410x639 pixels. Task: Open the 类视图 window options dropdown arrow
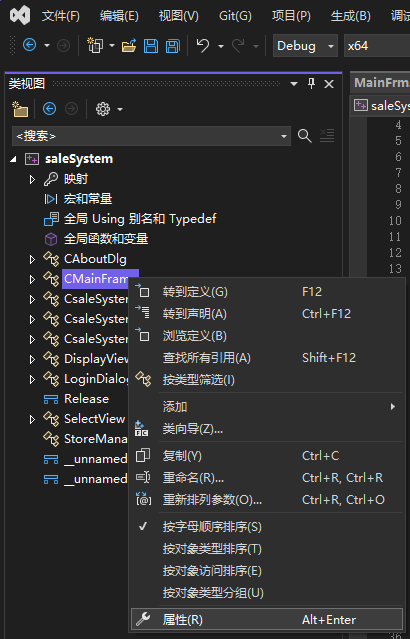click(293, 84)
